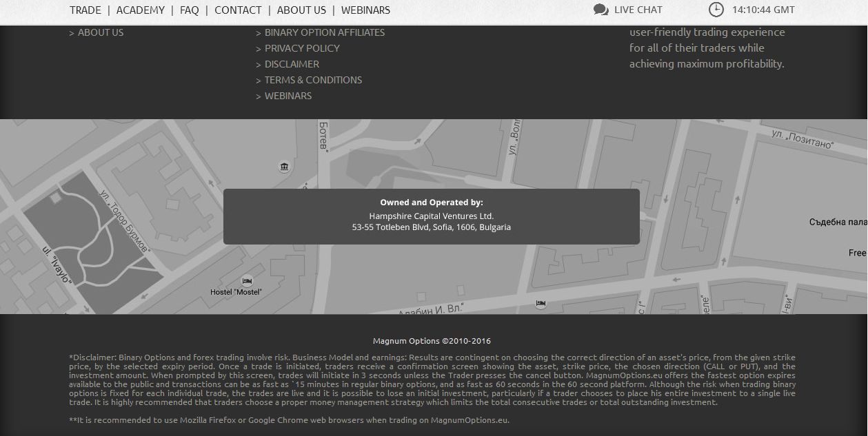Screen dimensions: 868x436
Task: Open the PRIVACY POLICY footer link
Action: (x=302, y=48)
